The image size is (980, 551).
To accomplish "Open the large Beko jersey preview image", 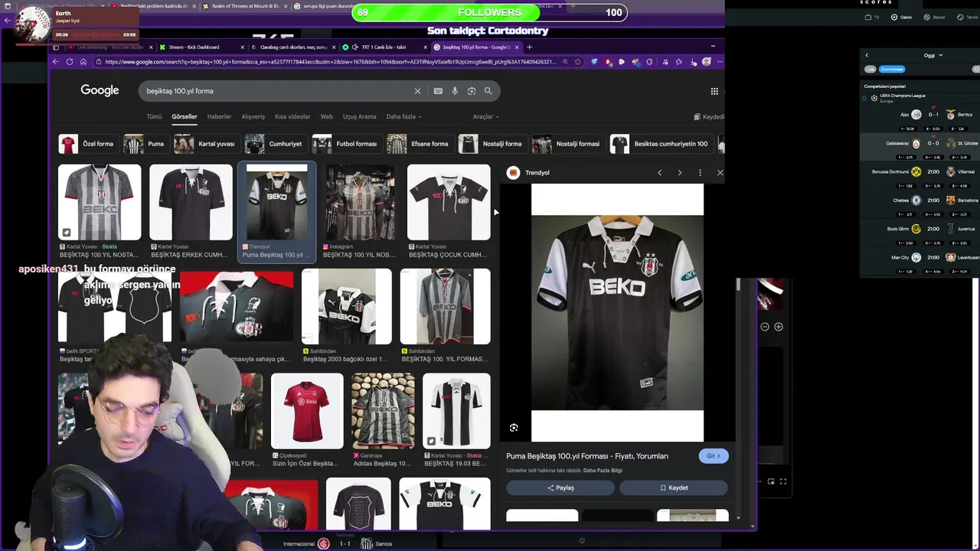I will pos(617,313).
